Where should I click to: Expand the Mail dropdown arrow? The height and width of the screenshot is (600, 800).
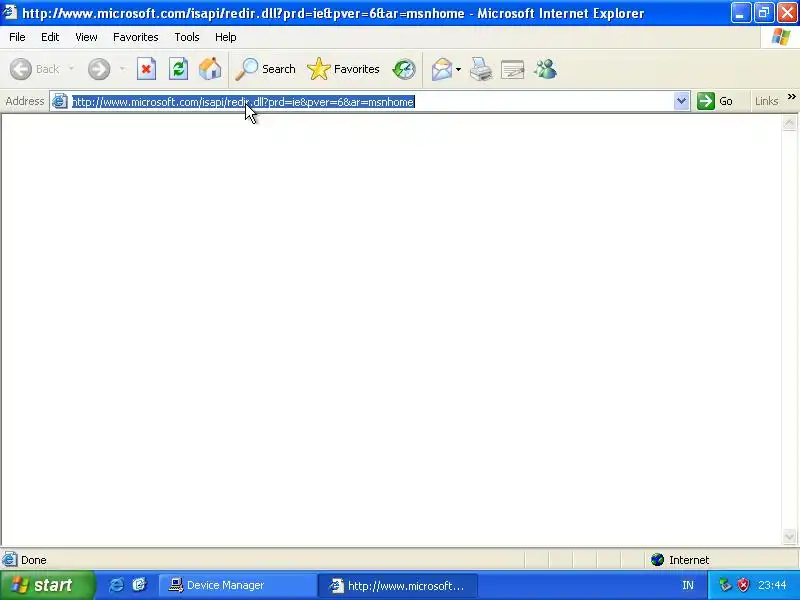point(458,69)
